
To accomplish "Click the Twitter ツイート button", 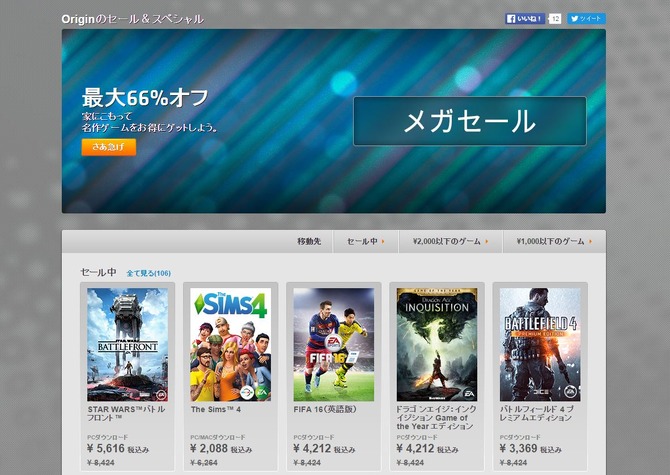I will 586,18.
